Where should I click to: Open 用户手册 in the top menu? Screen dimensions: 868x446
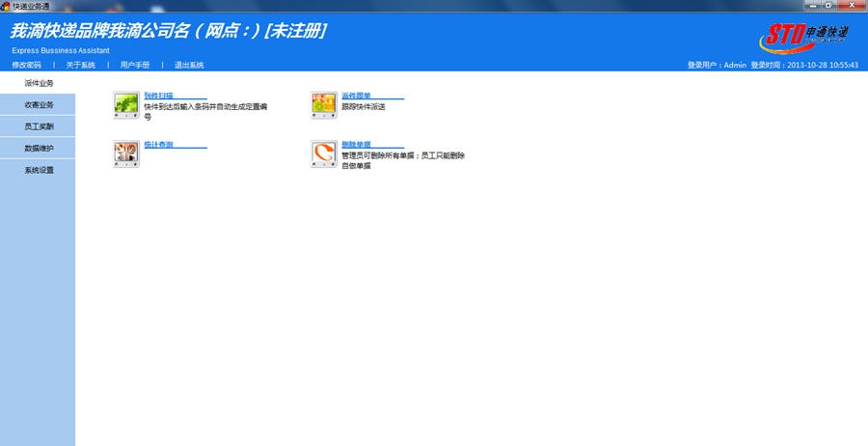pyautogui.click(x=135, y=65)
